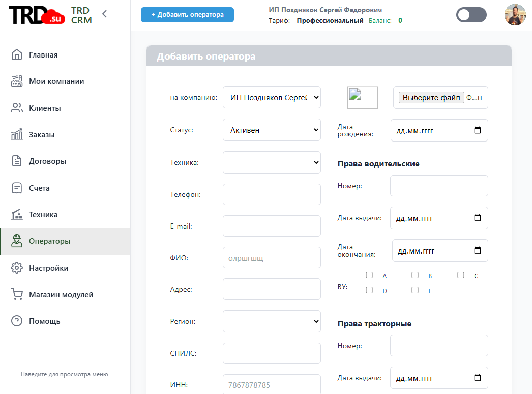Click the Заказы chart icon in sidebar

(17, 135)
